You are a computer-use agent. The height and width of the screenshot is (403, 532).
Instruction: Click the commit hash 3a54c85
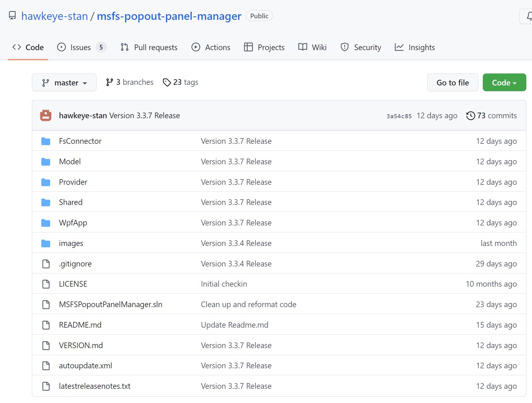pos(399,116)
